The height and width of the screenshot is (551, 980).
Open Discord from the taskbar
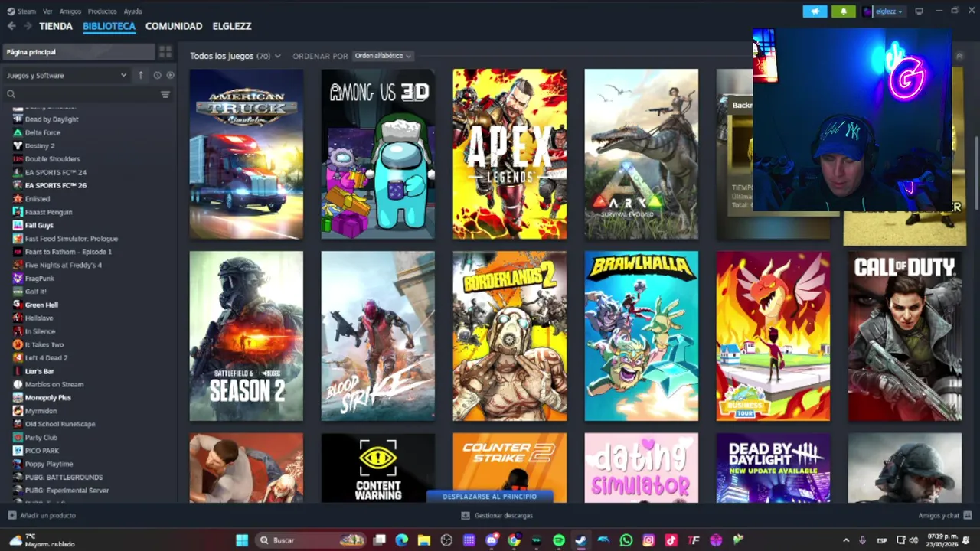tap(492, 540)
